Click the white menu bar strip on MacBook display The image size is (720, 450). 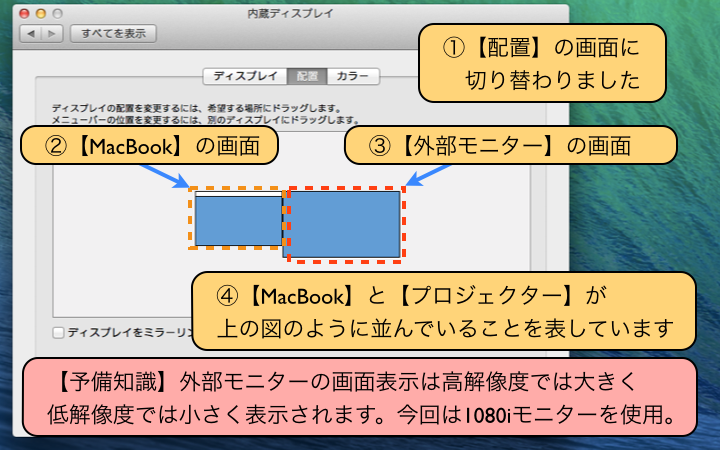click(x=238, y=194)
